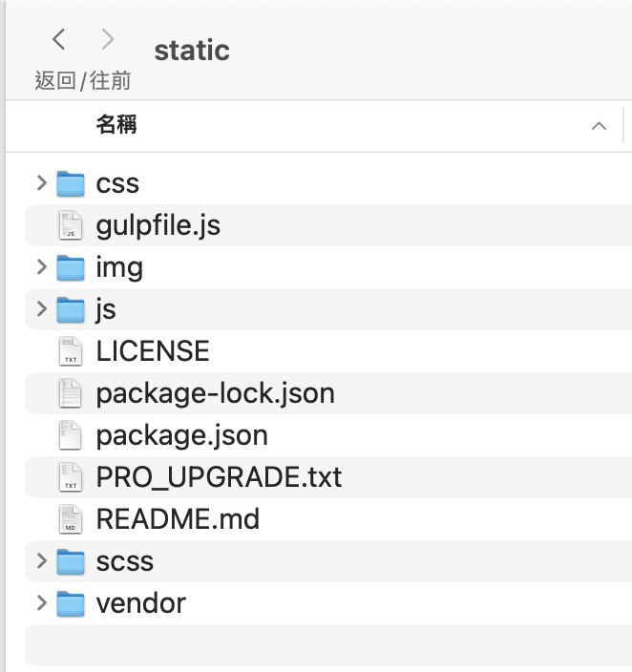632x672 pixels.
Task: Expand the vendor folder chevron
Action: coord(41,602)
